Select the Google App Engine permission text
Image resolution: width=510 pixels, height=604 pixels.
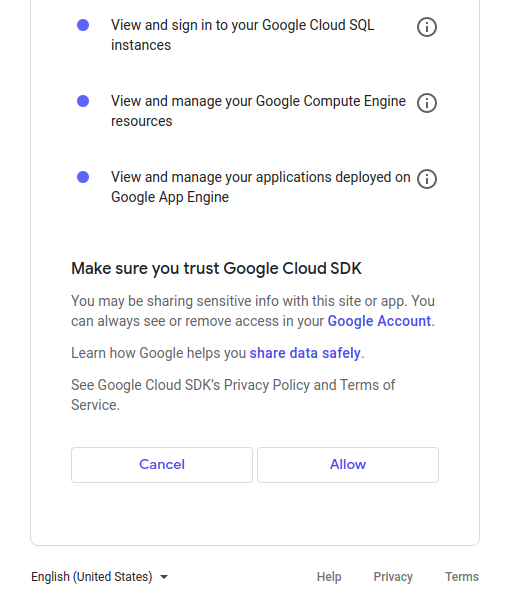(x=261, y=187)
